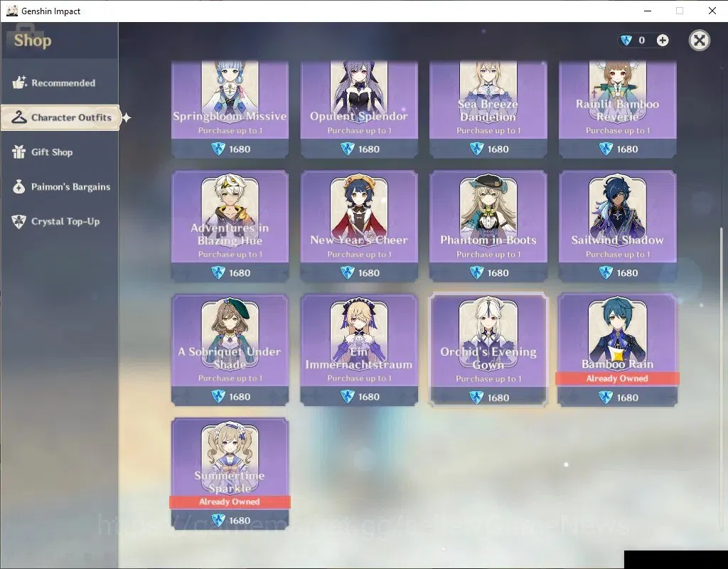Screen dimensions: 728x569
Task: Select the Ein Immernachtstraum outfit card
Action: coord(359,350)
